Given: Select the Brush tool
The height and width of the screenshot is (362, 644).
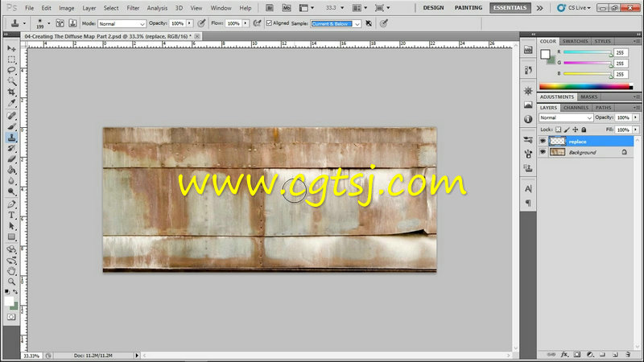Looking at the screenshot, I should click(x=11, y=127).
